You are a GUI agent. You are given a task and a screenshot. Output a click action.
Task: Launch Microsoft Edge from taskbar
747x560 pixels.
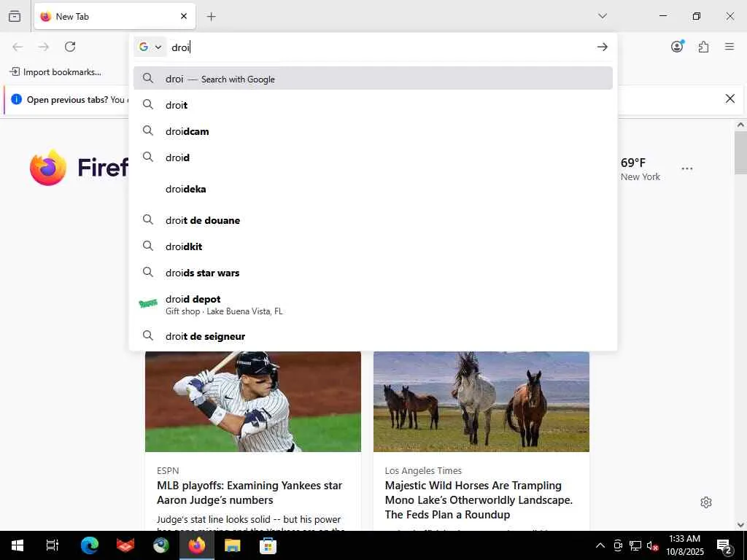[90, 545]
